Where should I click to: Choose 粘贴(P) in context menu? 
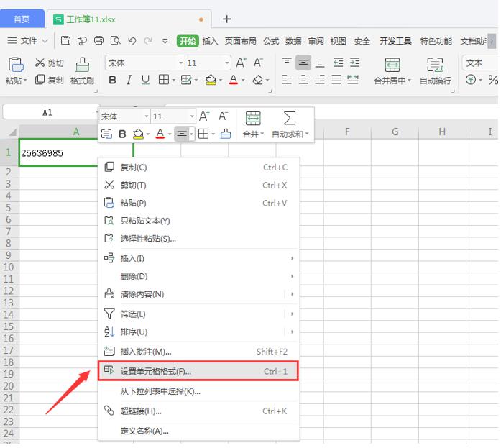(198, 203)
